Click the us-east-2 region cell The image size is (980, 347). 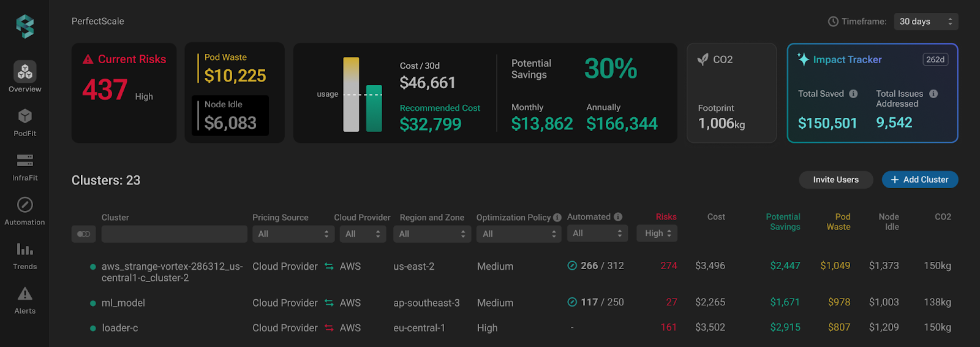pyautogui.click(x=414, y=267)
